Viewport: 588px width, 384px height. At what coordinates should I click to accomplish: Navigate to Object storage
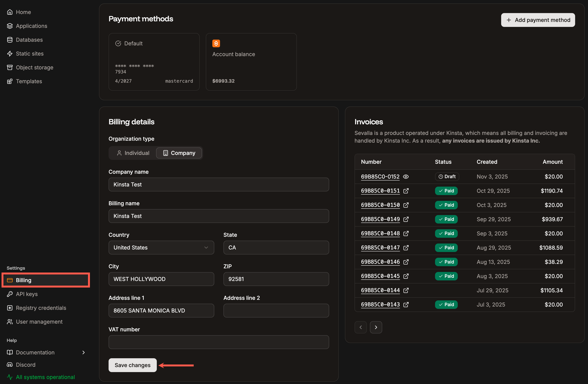point(35,67)
